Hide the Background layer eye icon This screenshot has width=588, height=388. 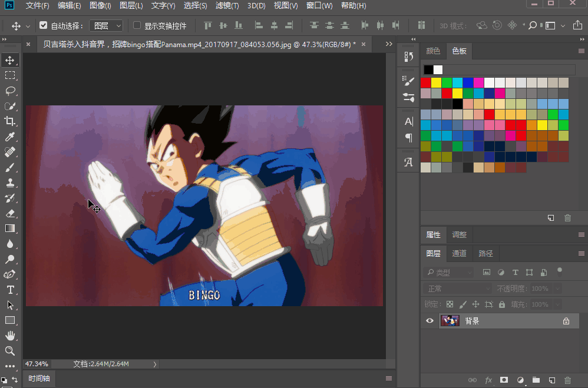pos(430,320)
